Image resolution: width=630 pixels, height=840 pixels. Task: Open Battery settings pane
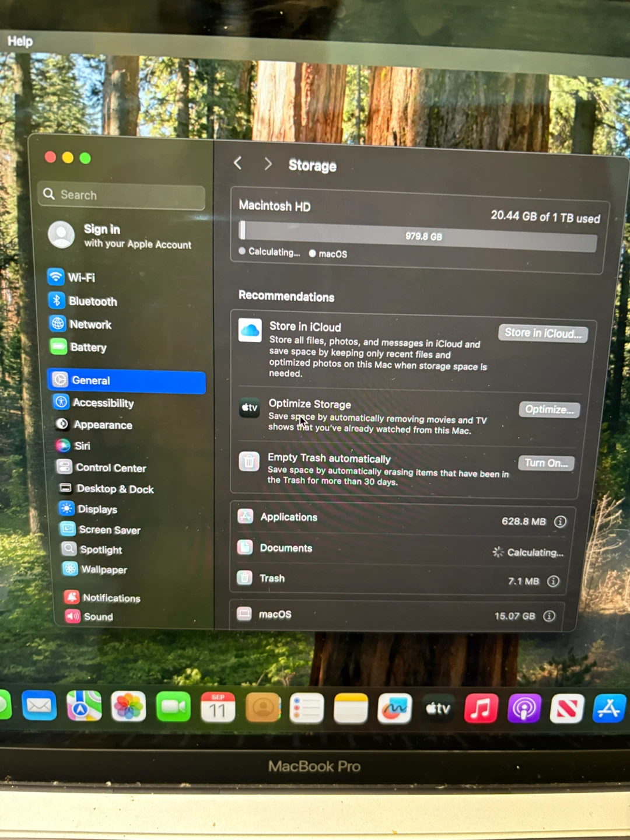click(x=79, y=347)
